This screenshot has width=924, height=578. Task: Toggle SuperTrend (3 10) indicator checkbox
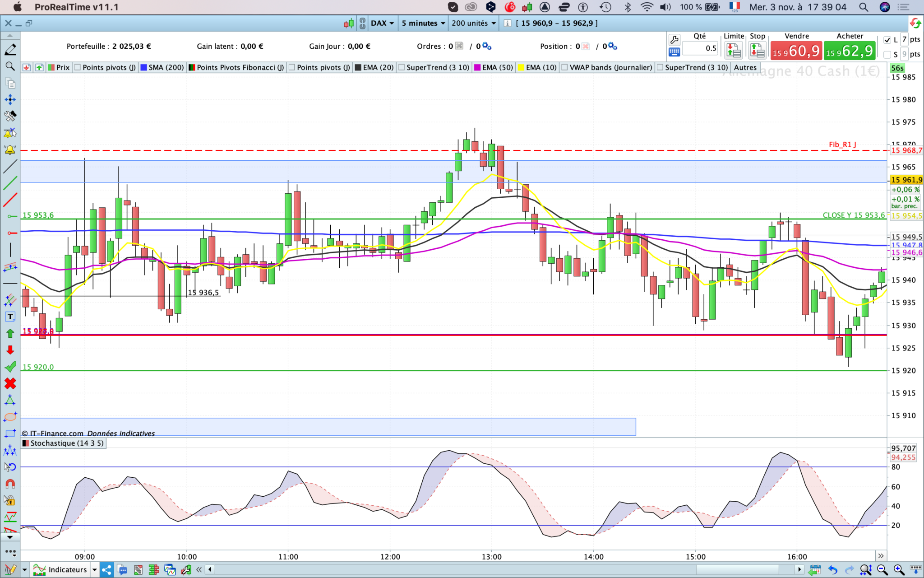click(x=402, y=67)
